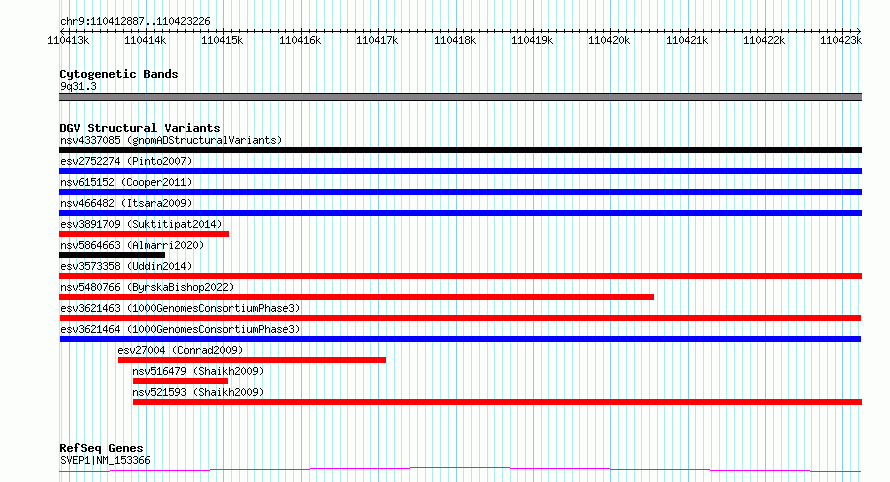Click the nsv4337085 gnomAD black variant bar
Viewport: 890px width, 482px height.
click(x=460, y=150)
